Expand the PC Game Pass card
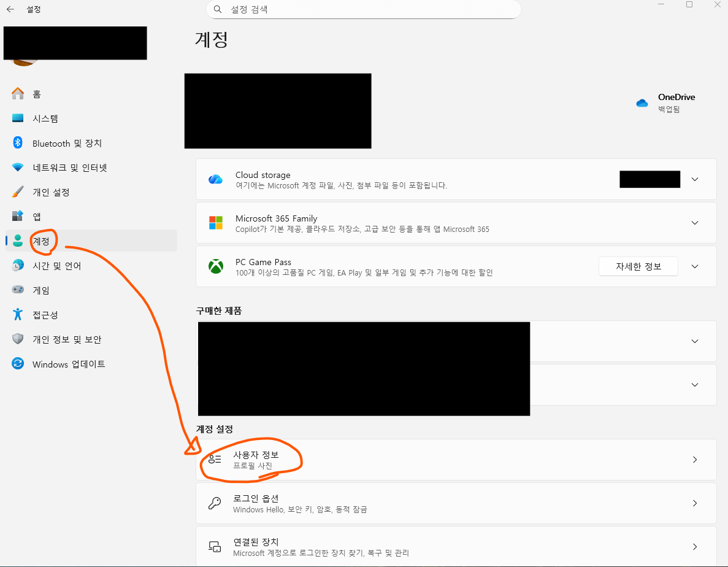This screenshot has width=728, height=567. tap(694, 266)
